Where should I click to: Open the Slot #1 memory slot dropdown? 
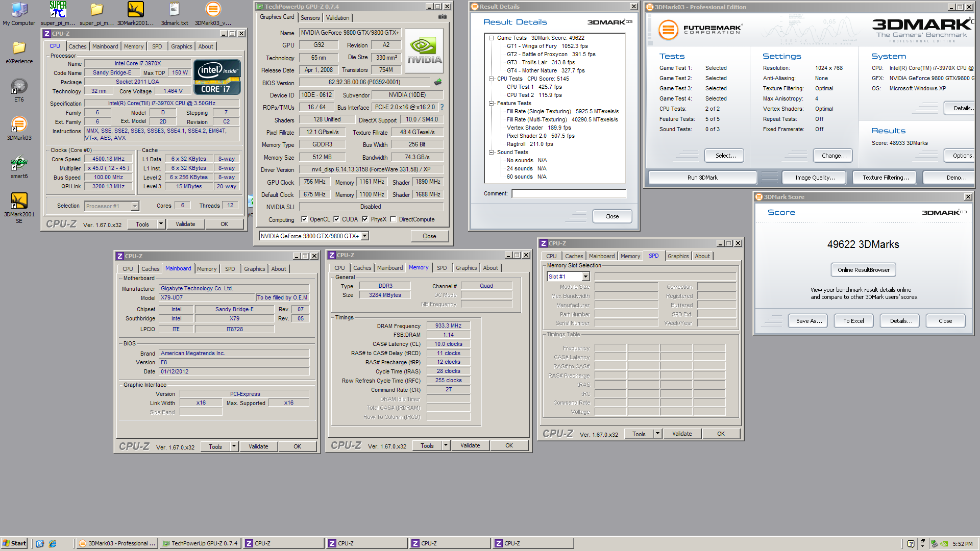[x=586, y=277]
